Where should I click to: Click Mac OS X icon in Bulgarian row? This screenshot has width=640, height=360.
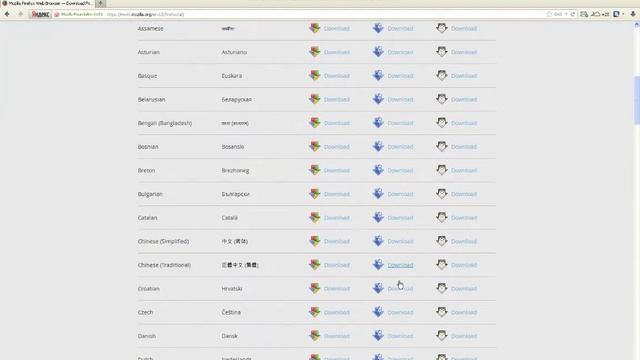(378, 194)
